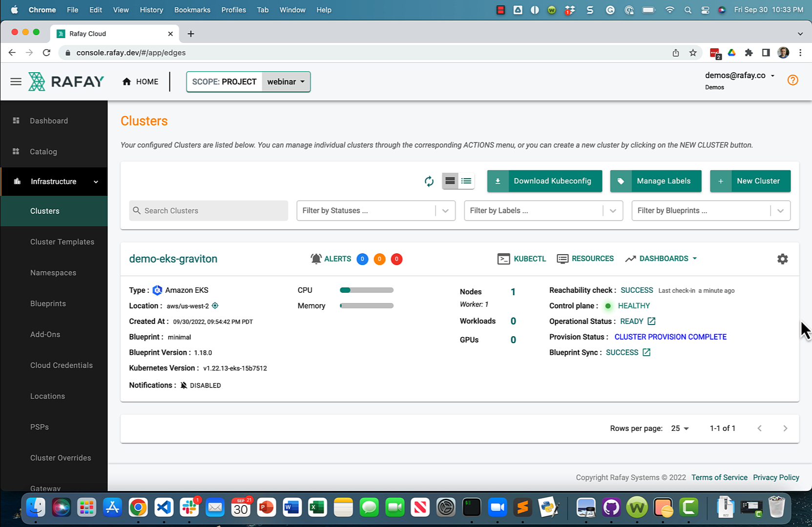This screenshot has height=527, width=812.
Task: Open Terms of Service link
Action: coord(719,477)
